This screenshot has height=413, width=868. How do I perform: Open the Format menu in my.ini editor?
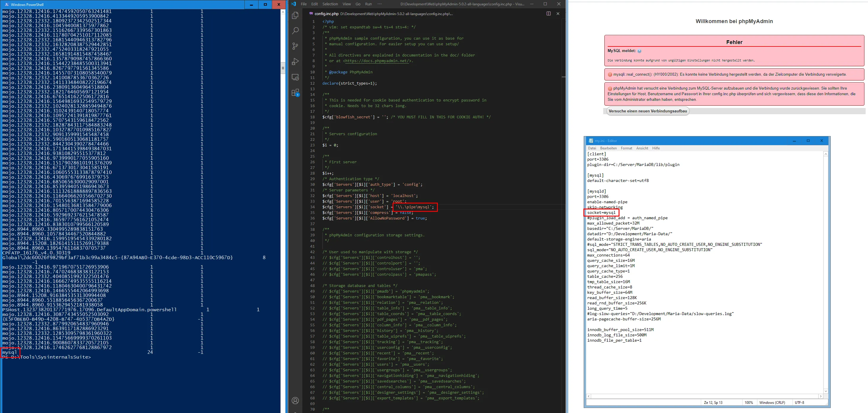626,148
